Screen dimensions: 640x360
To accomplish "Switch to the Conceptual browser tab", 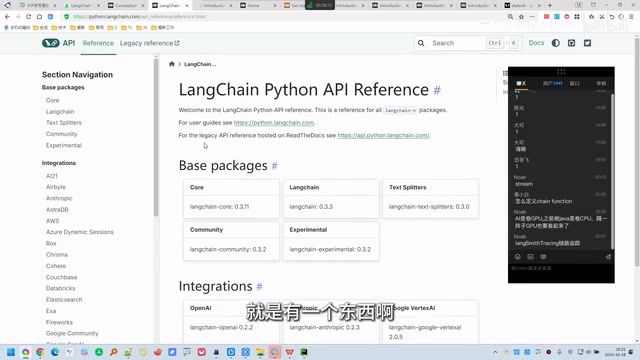I will pos(126,5).
